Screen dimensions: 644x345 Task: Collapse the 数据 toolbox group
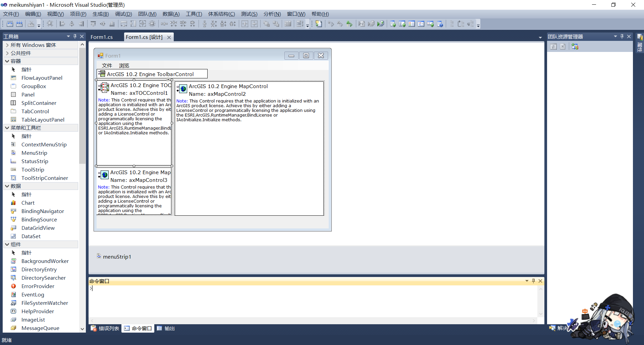7,186
